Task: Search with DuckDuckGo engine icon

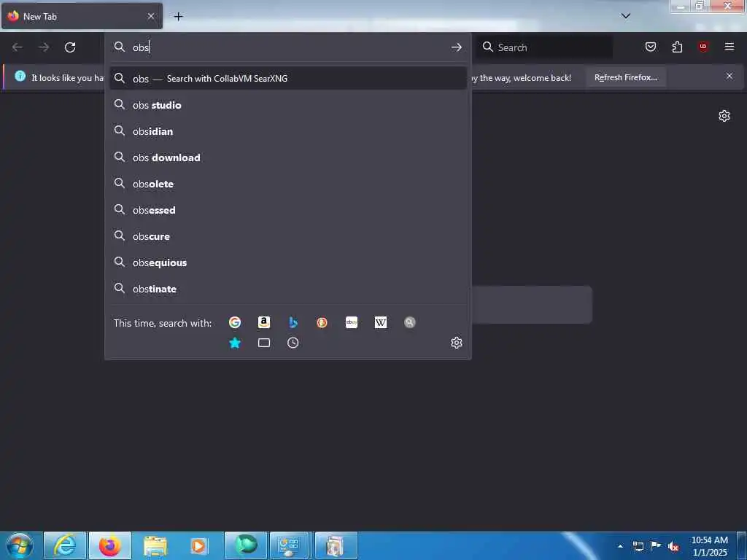Action: 322,322
